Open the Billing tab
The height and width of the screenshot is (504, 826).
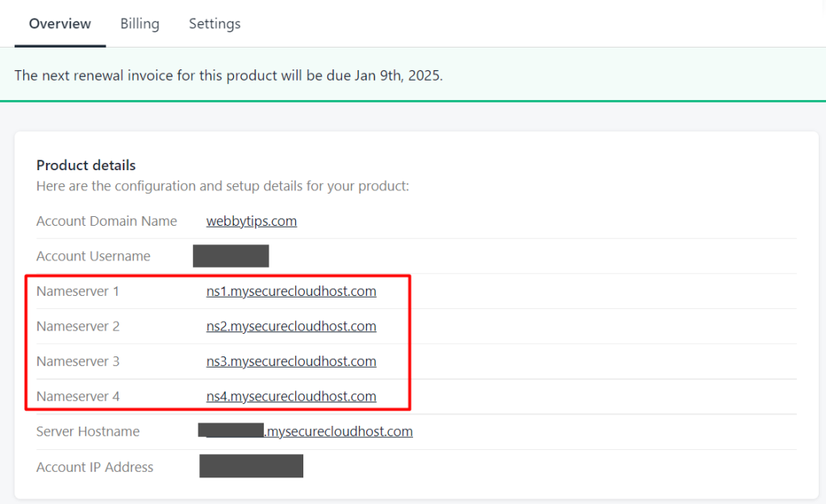pyautogui.click(x=140, y=24)
